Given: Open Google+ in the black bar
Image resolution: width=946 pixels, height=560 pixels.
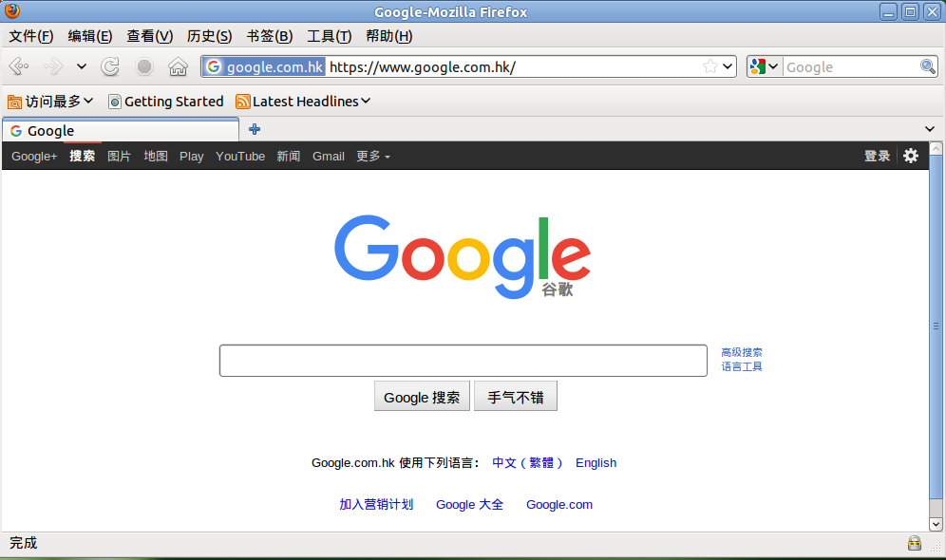Looking at the screenshot, I should [34, 156].
